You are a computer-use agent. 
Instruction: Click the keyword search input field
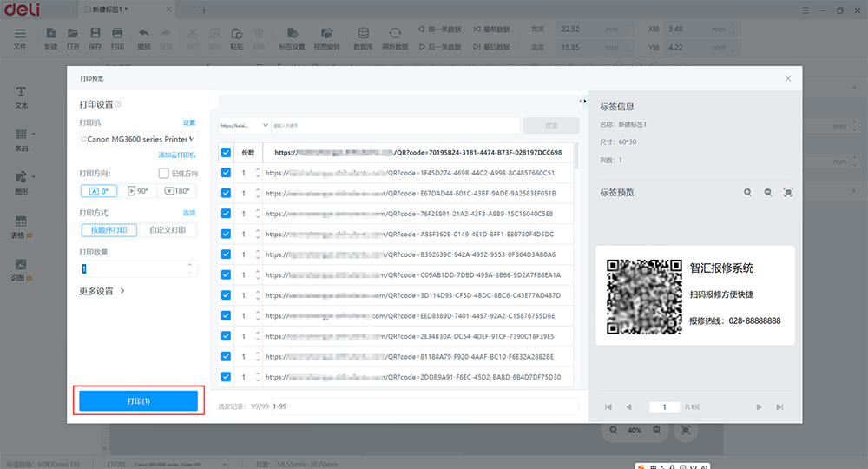coord(395,126)
